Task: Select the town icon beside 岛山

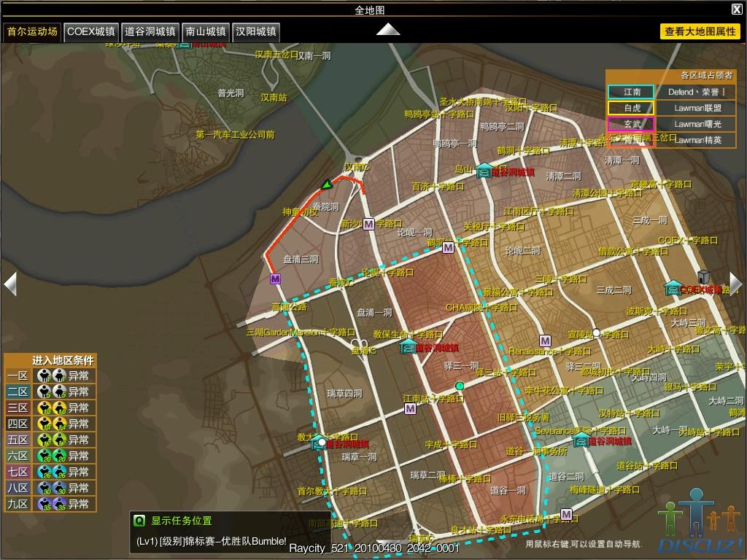Action: [x=484, y=171]
